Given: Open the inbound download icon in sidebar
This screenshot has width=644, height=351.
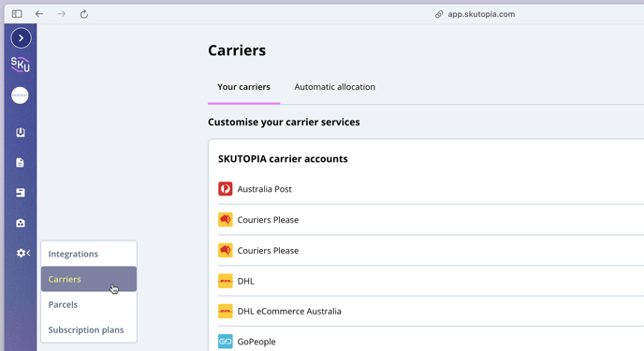Looking at the screenshot, I should point(21,132).
